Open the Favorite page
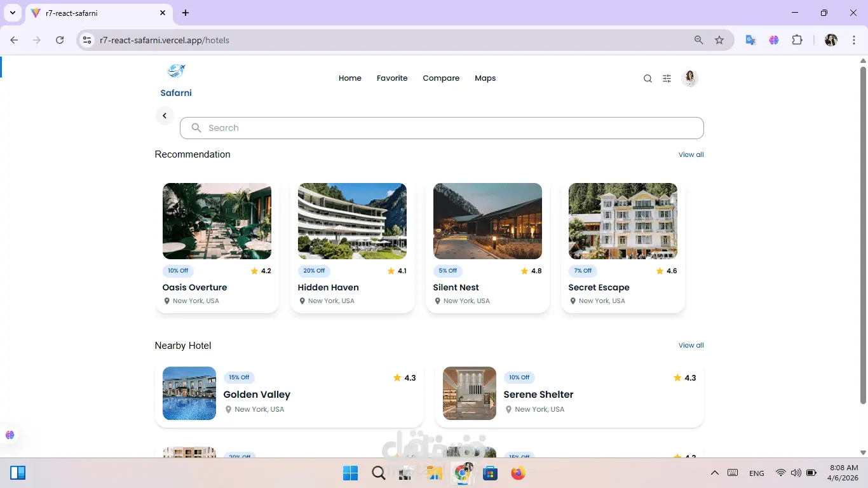Image resolution: width=868 pixels, height=488 pixels. (392, 78)
